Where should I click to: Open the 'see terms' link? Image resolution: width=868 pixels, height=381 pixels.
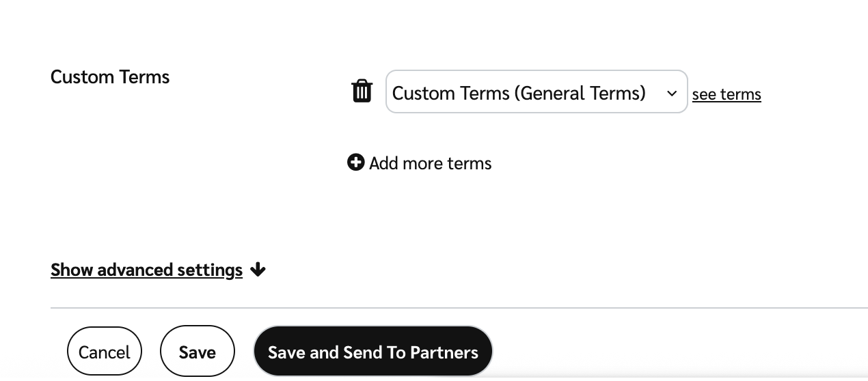pyautogui.click(x=726, y=94)
